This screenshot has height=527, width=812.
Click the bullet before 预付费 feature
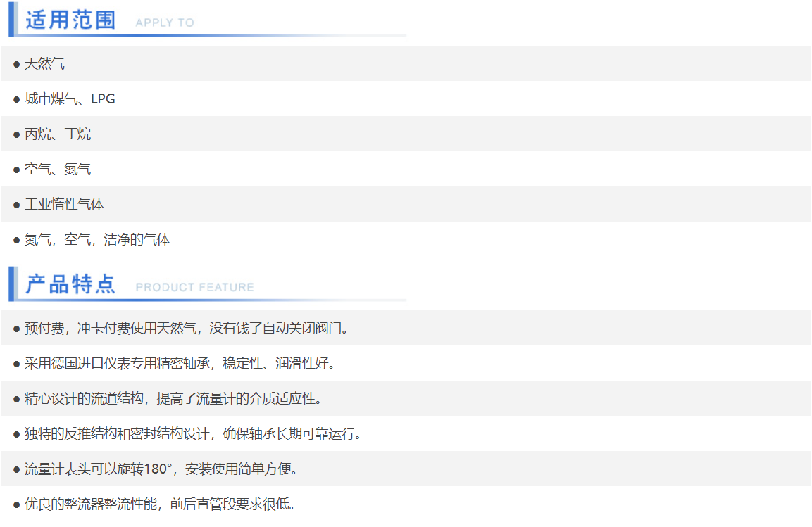[x=16, y=329]
